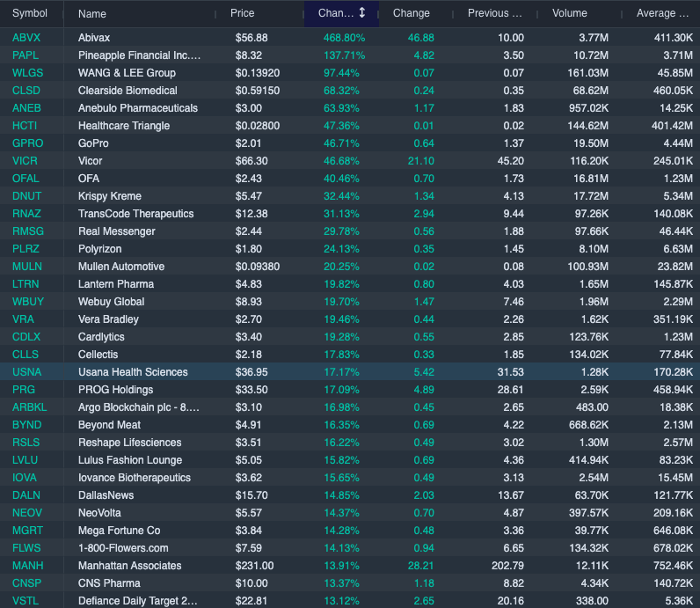Viewport: 700px width, 608px height.
Task: Select the Anebulo Pharmaceuticals name cell
Action: 138,108
